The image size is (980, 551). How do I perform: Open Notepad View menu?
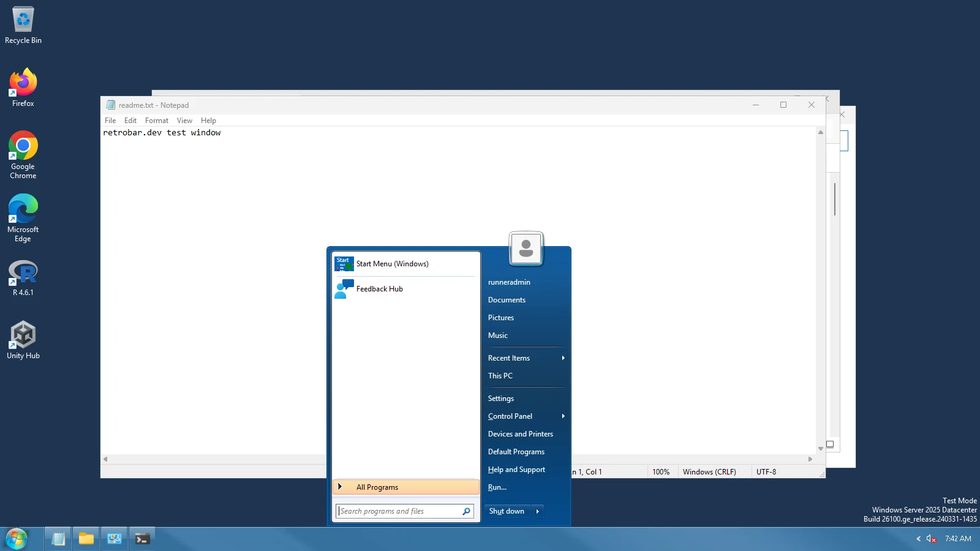tap(184, 121)
